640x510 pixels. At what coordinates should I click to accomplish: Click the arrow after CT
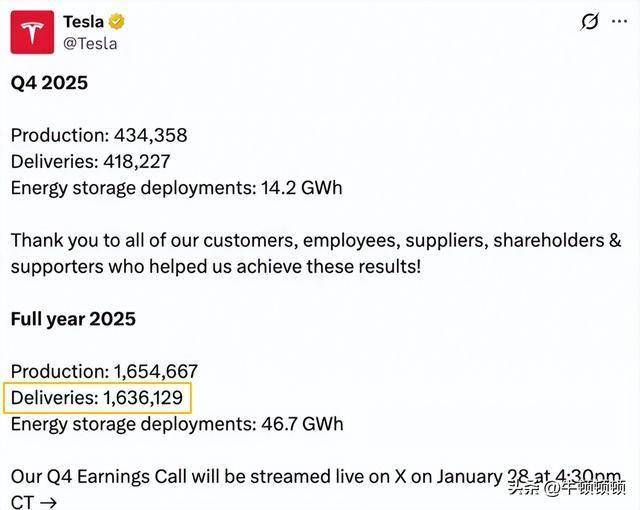pos(48,501)
